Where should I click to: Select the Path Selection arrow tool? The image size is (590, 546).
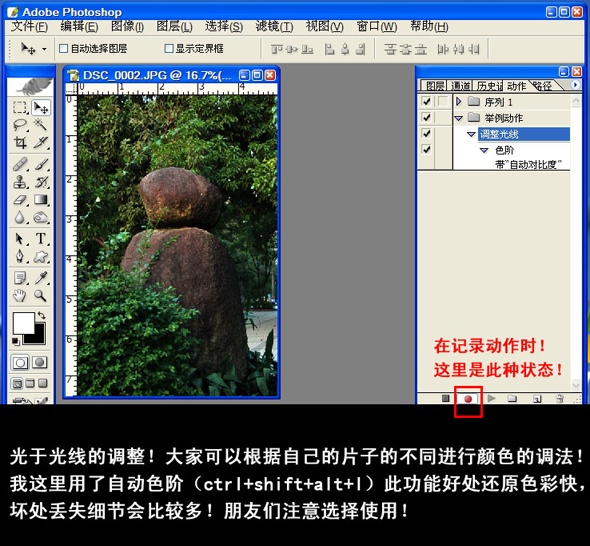20,239
